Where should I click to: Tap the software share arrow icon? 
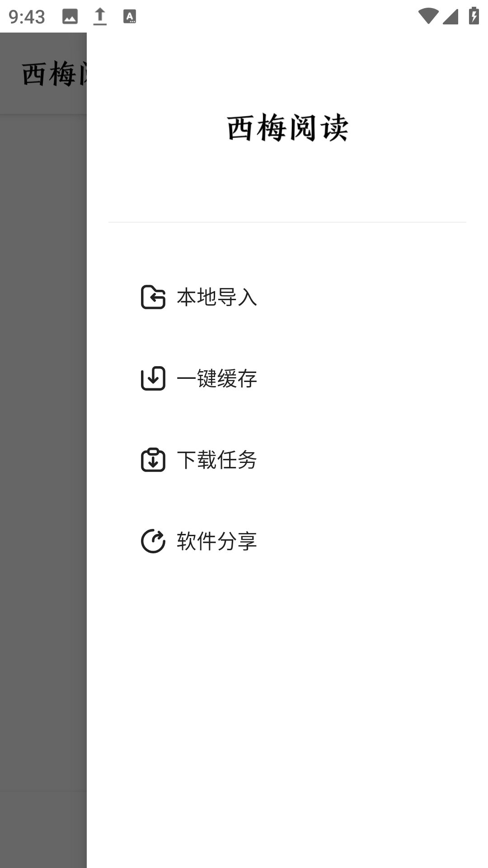tap(153, 541)
